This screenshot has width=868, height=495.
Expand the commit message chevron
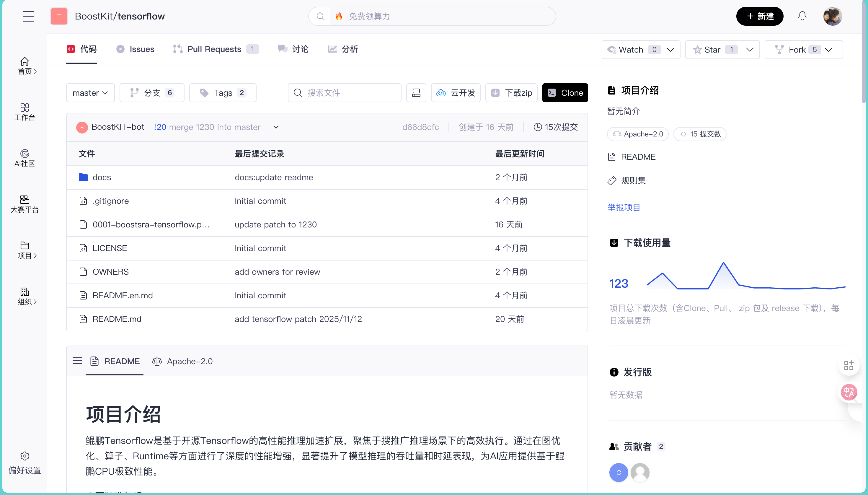tap(276, 127)
